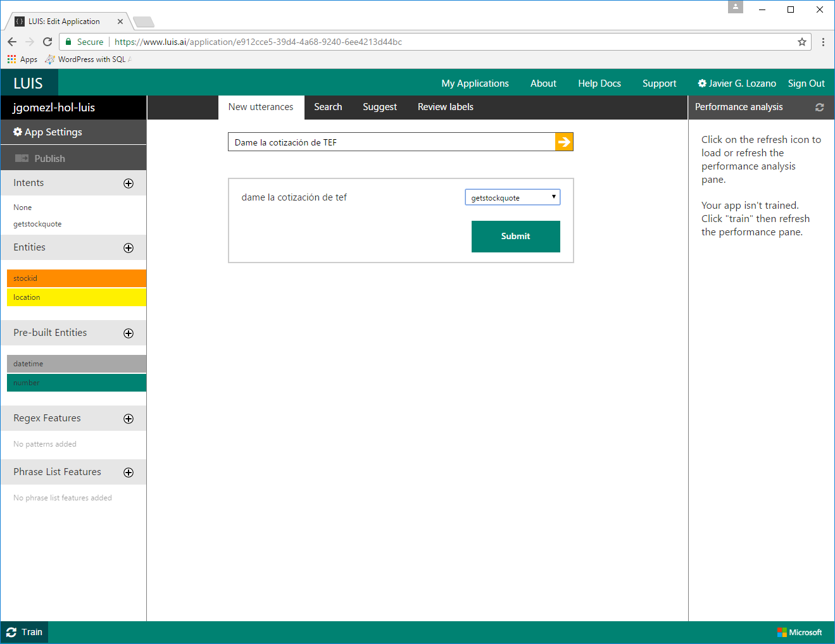The image size is (835, 644).
Task: Click the secure padlock icon
Action: 68,42
